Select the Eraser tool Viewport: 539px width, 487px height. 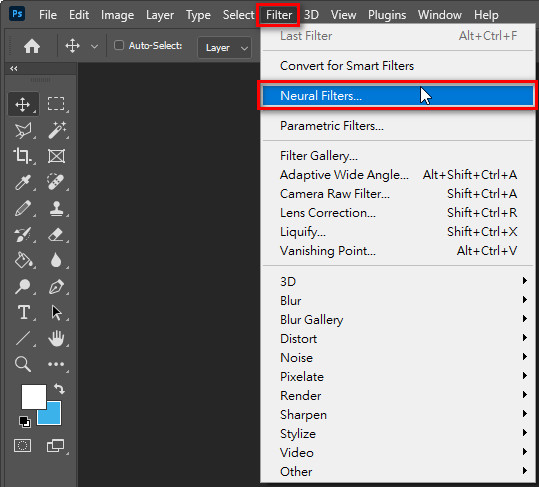(56, 234)
